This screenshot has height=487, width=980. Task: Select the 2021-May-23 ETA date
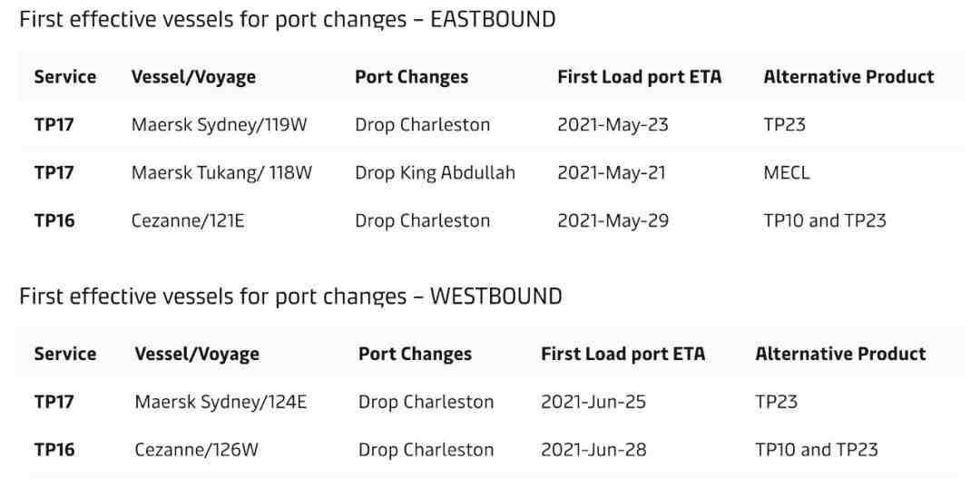612,125
